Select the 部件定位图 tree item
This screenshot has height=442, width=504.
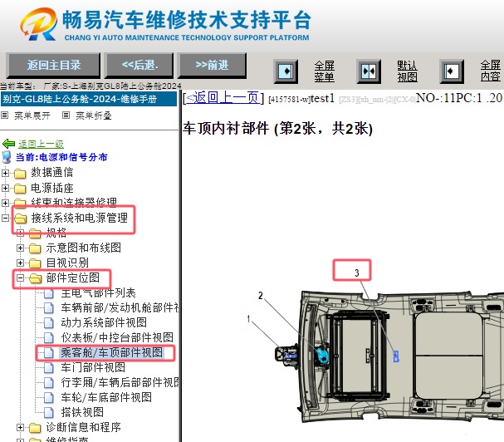click(73, 278)
